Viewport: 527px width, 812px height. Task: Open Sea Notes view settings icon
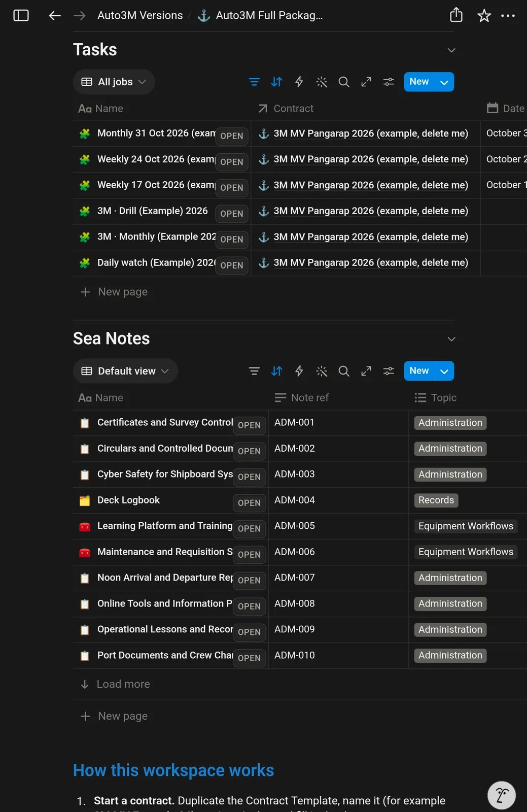[389, 371]
